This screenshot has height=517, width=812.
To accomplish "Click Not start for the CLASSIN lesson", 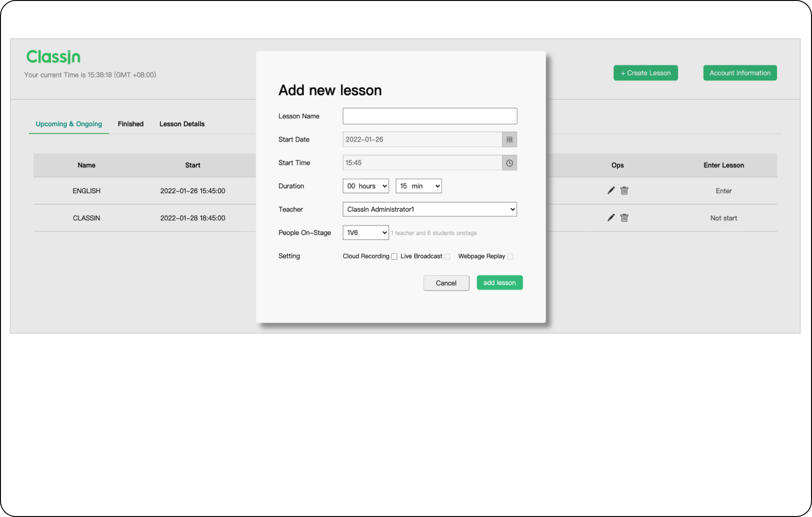I will coord(724,218).
